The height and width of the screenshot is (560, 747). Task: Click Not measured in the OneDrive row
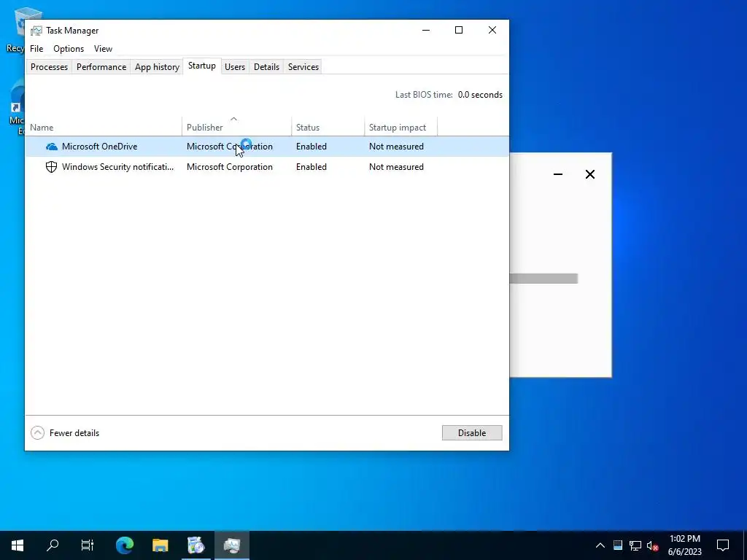[x=396, y=147]
